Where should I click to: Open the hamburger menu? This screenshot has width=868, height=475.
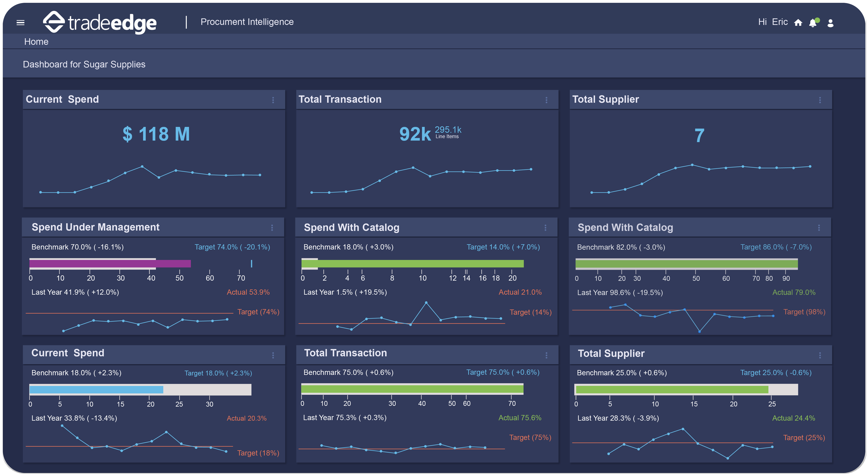pyautogui.click(x=20, y=22)
